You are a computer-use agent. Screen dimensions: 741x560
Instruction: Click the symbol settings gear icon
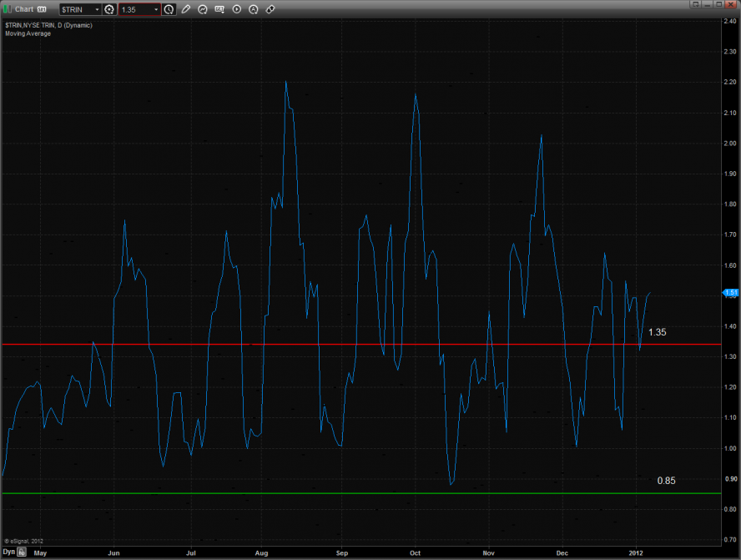[109, 9]
